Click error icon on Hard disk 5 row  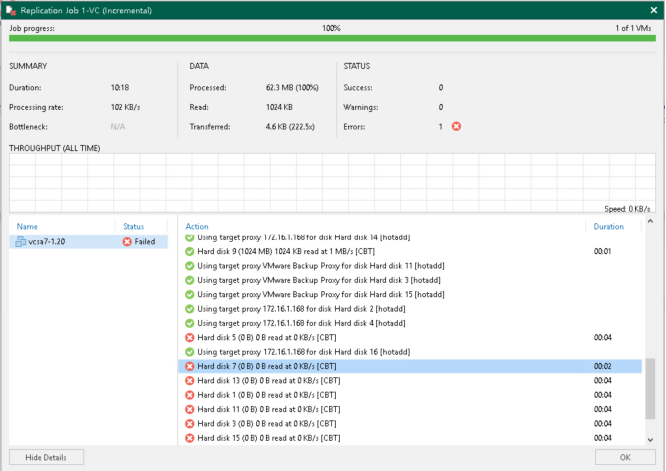(189, 338)
